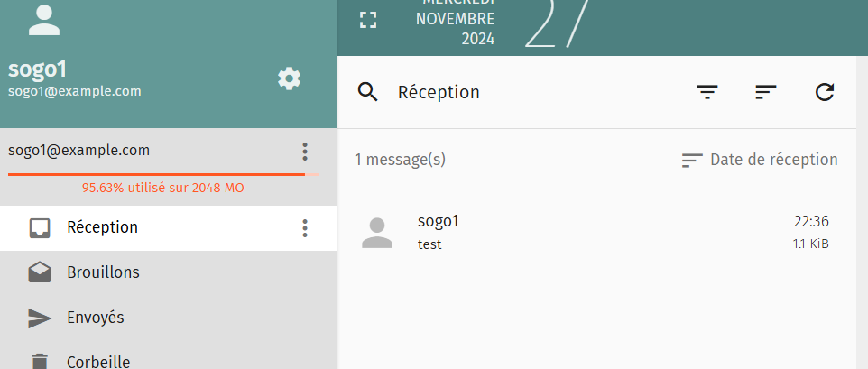Open the message filter icon
Screen dimensions: 868x369
click(707, 92)
